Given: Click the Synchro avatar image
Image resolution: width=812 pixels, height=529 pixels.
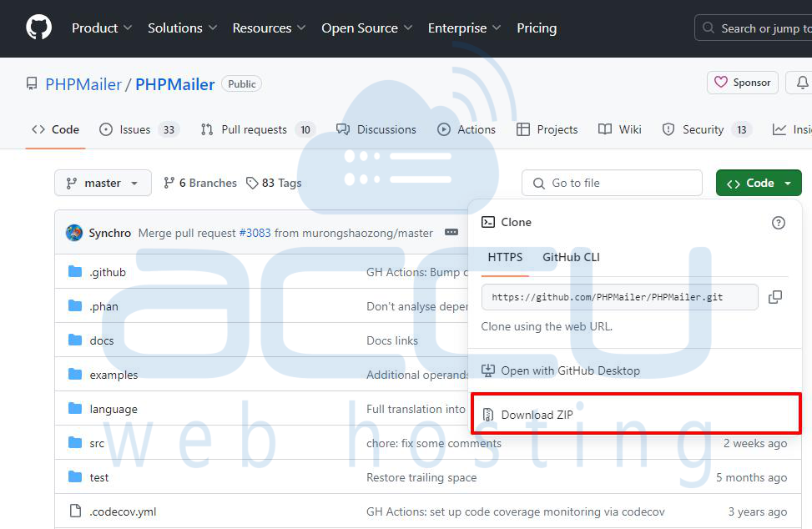Looking at the screenshot, I should pos(74,233).
